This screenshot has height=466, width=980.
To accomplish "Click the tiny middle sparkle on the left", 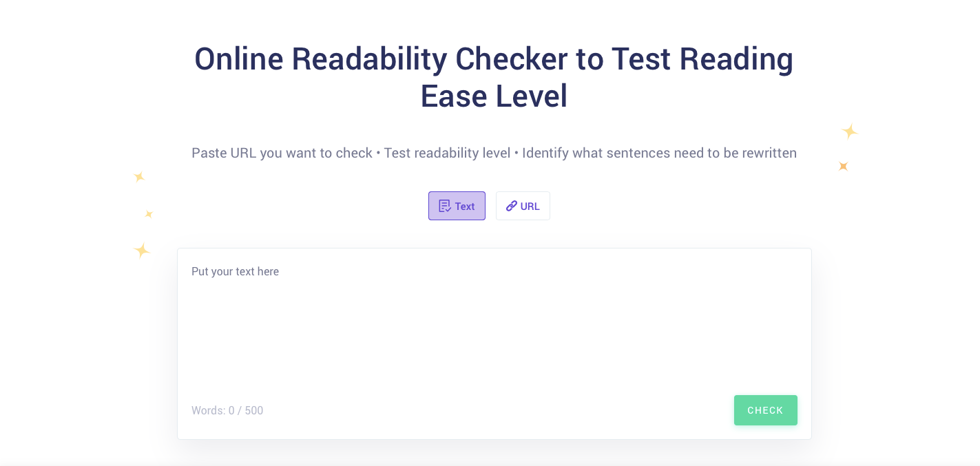I will (148, 214).
